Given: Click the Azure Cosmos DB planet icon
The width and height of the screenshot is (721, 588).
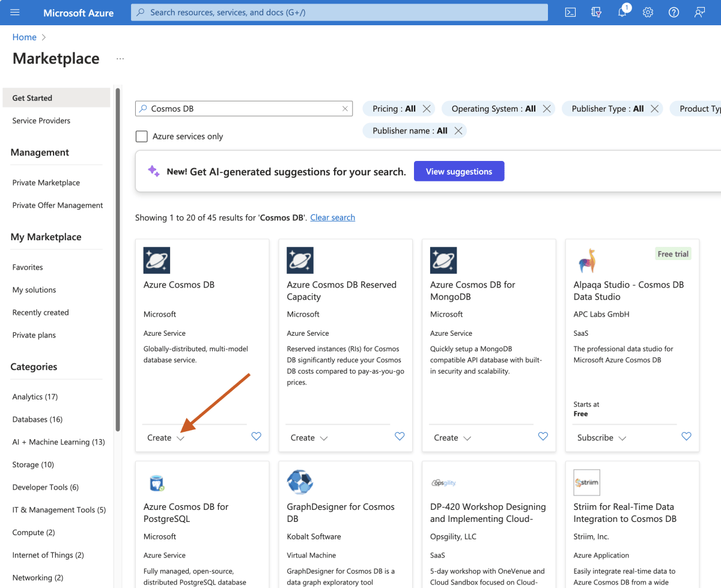Looking at the screenshot, I should tap(157, 261).
